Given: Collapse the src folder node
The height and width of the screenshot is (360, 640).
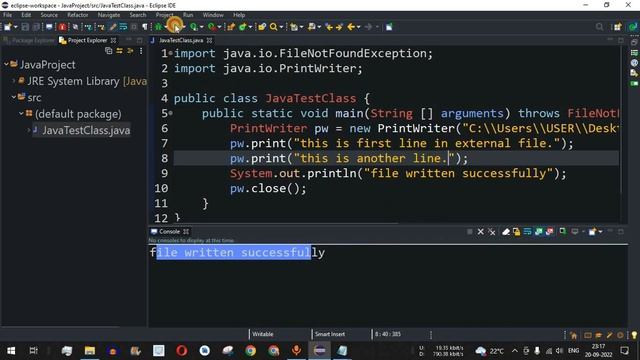Looking at the screenshot, I should [x=13, y=97].
